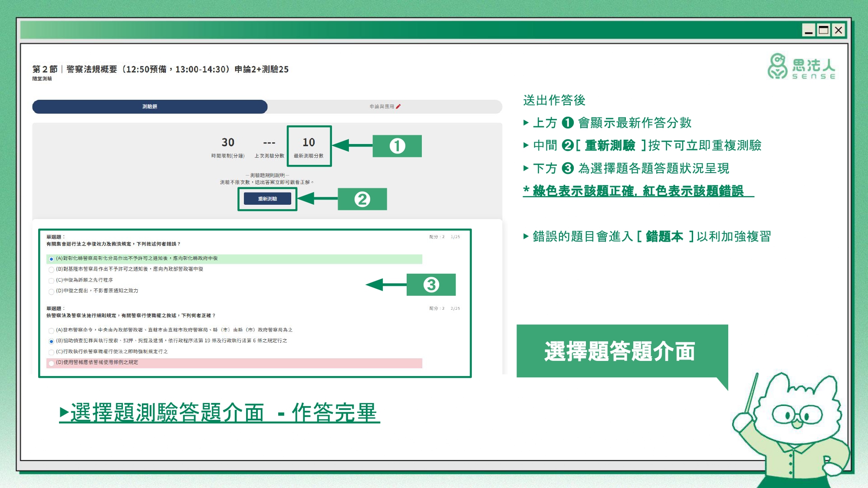868x488 pixels.
Task: Minimize the slide window frame
Action: coord(808,30)
